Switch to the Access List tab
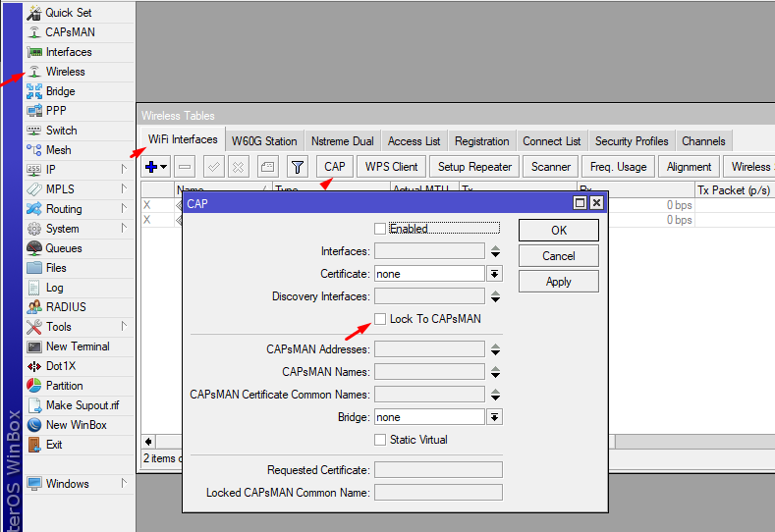Image resolution: width=775 pixels, height=532 pixels. 414,140
